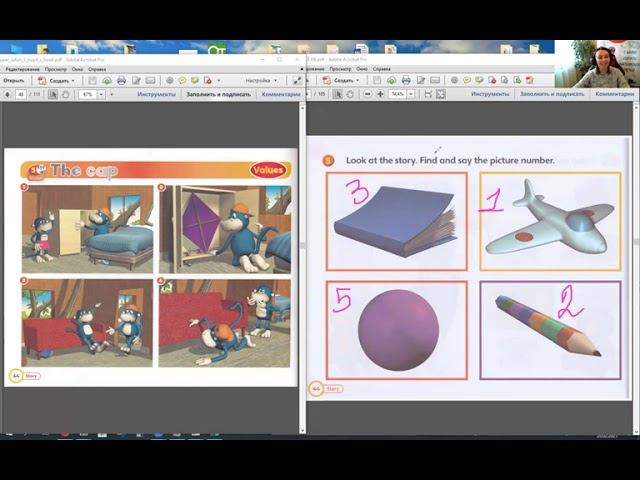The height and width of the screenshot is (480, 640).
Task: Open Комментарии panel in right window
Action: click(x=615, y=94)
